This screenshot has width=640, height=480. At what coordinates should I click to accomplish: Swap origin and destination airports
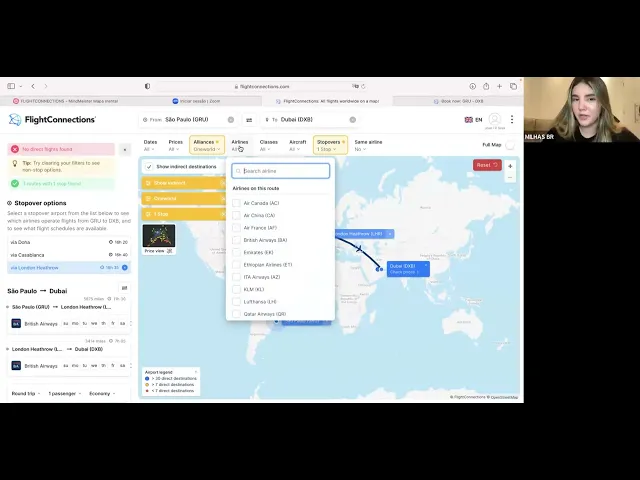point(249,120)
